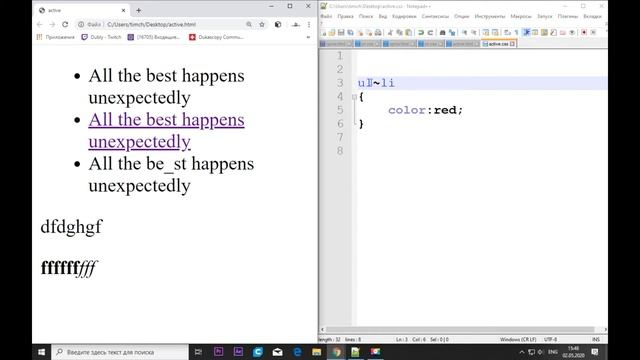640x360 pixels.
Task: Toggle the highlighted indent guide toolbar button
Action: (x=526, y=33)
